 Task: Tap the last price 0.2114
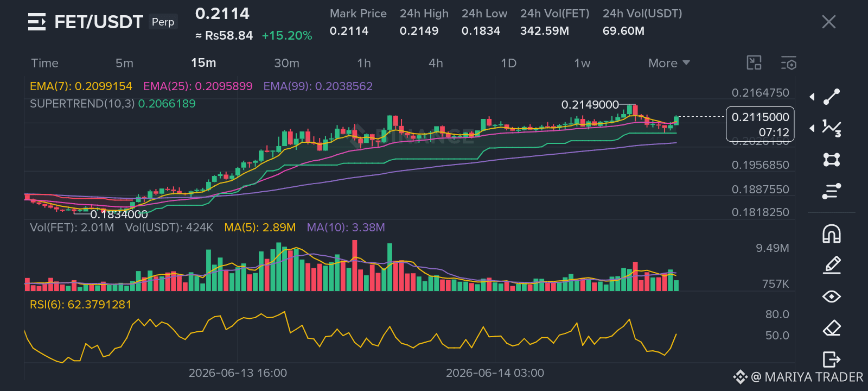(222, 14)
